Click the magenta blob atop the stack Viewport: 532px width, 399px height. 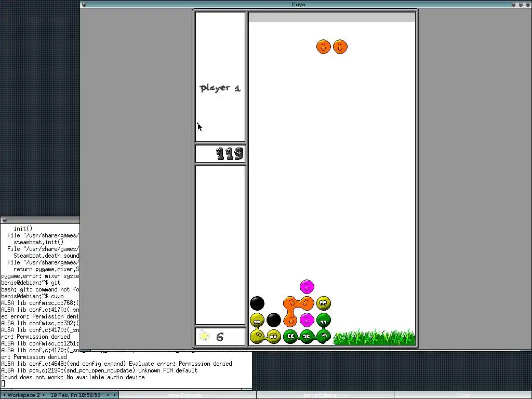(x=307, y=287)
